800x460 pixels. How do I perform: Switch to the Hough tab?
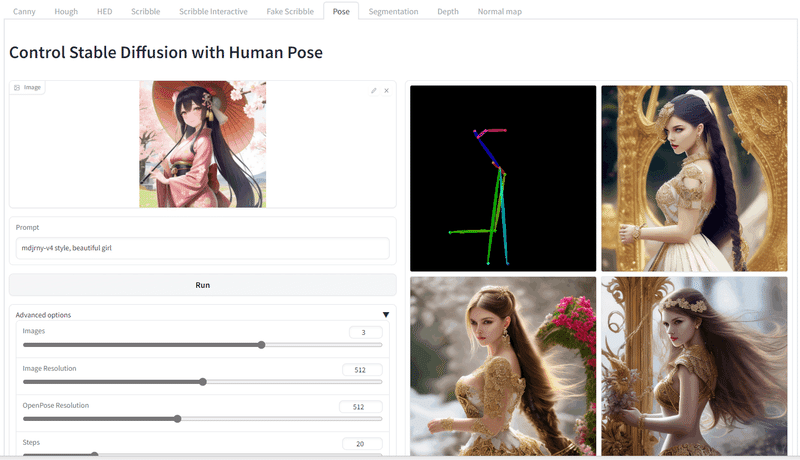tap(66, 11)
